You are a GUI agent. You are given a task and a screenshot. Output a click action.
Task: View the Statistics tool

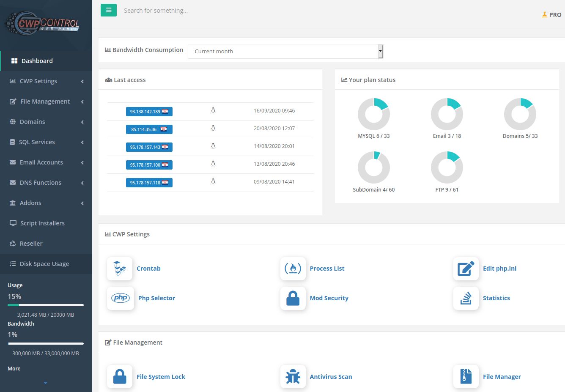coord(496,298)
